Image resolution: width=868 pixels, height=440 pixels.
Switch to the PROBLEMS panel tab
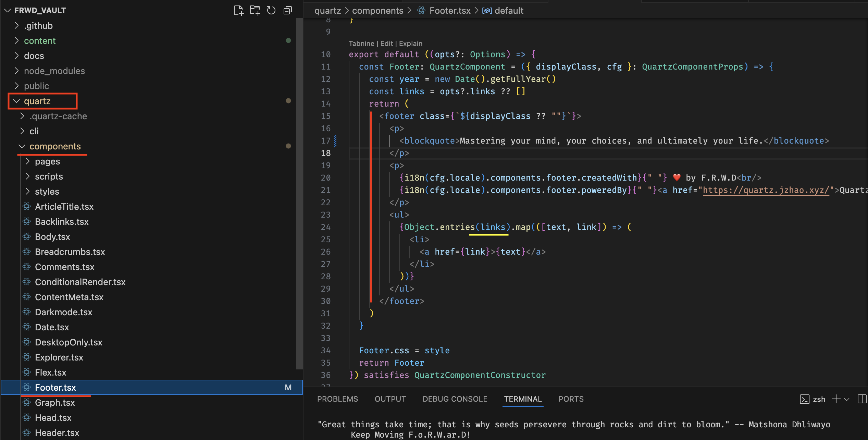[337, 399]
